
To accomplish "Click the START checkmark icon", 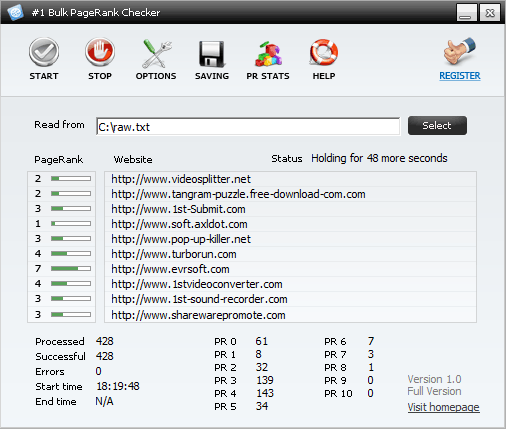I will click(x=44, y=52).
